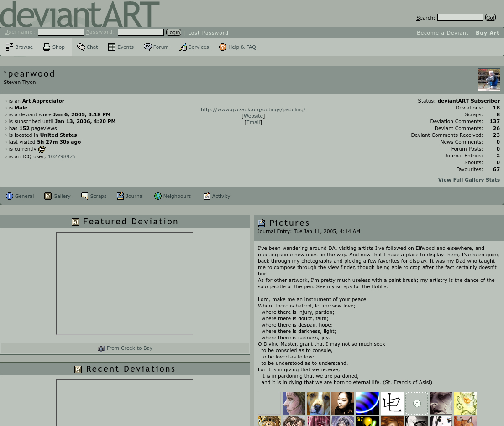Focus the Username input field
The height and width of the screenshot is (426, 504).
point(61,32)
